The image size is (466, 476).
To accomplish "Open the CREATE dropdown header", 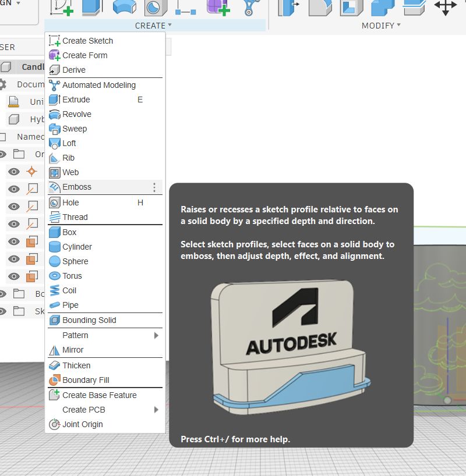I will pos(154,26).
